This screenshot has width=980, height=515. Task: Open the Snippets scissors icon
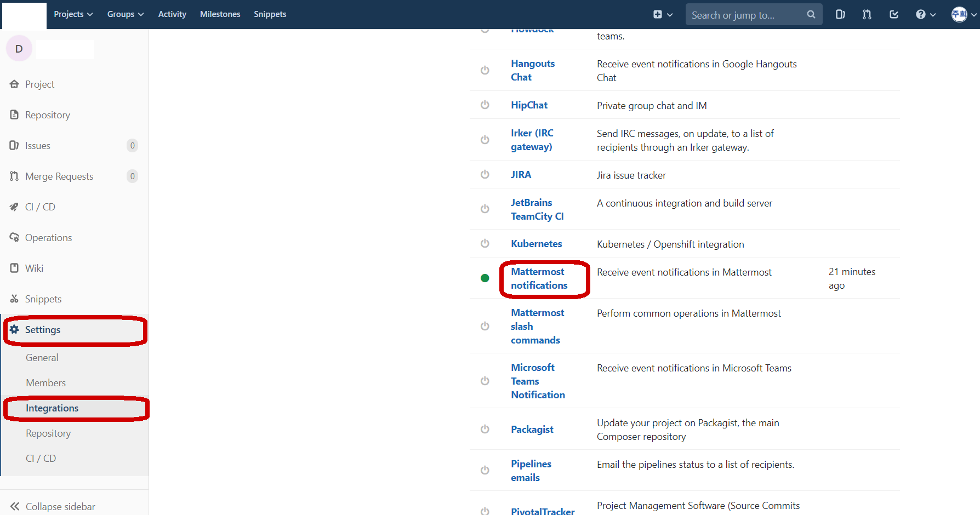[14, 299]
